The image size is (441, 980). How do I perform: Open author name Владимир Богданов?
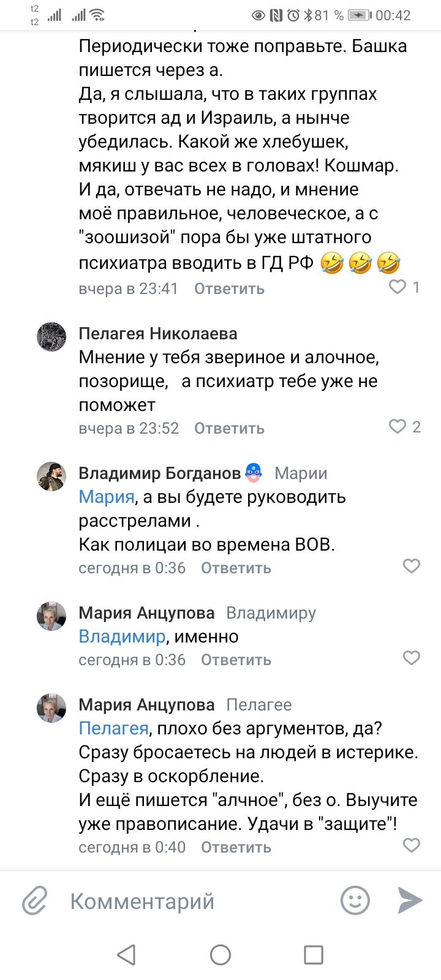(x=159, y=473)
